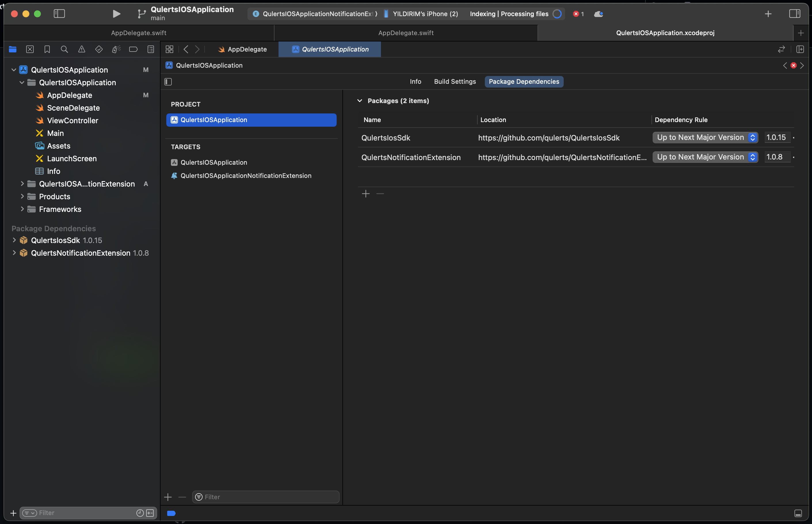
Task: Change QulertsNotificationExtension dependency rule dropdown
Action: (705, 157)
